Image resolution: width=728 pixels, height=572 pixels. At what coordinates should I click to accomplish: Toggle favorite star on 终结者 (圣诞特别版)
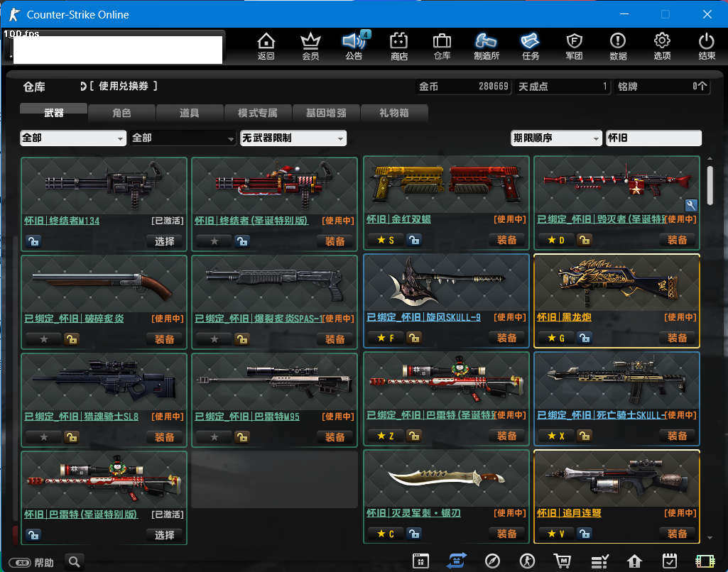[x=214, y=241]
